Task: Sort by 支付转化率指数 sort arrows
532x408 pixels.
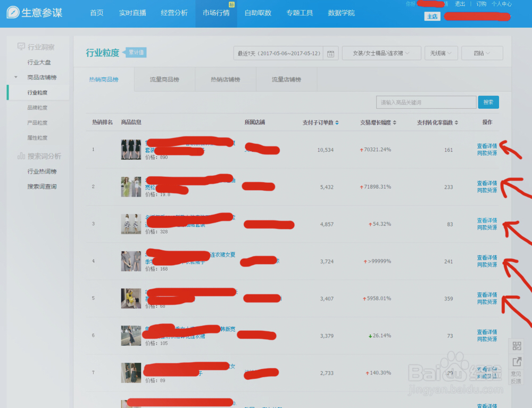Action: [456, 123]
